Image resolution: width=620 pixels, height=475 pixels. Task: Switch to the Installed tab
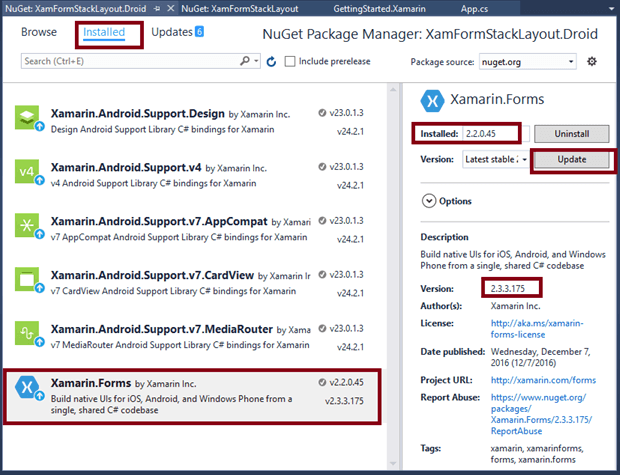104,32
